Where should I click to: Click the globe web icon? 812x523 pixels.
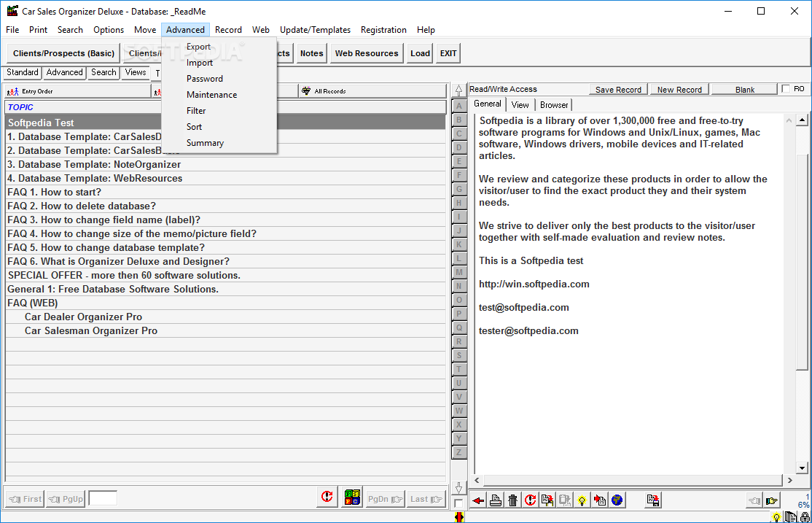coord(617,500)
